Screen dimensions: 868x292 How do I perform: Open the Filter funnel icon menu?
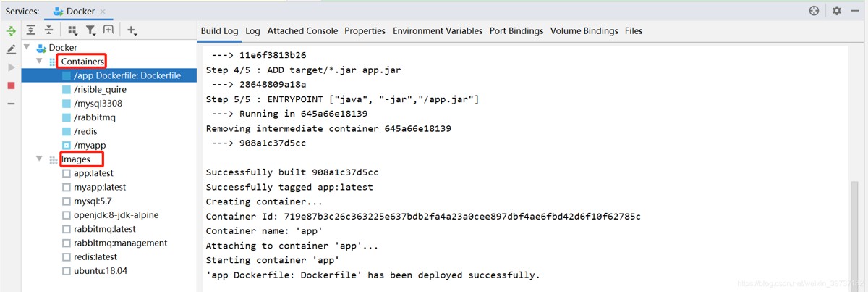coord(90,30)
